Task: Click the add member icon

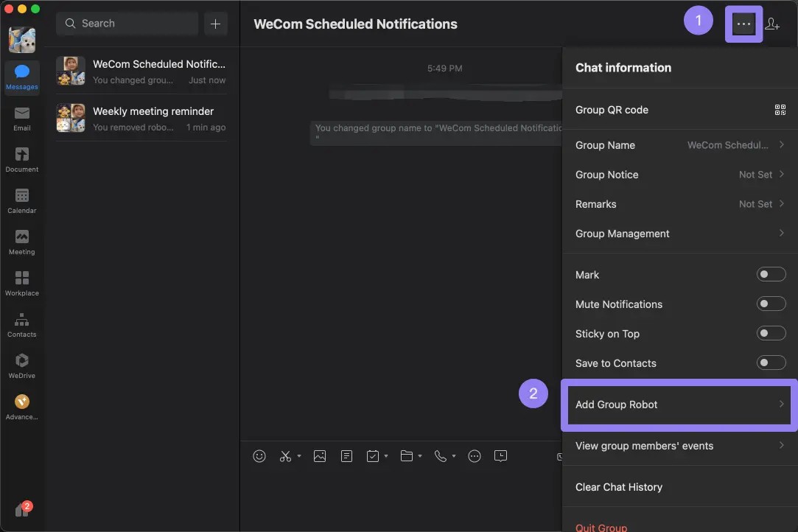Action: pos(772,24)
